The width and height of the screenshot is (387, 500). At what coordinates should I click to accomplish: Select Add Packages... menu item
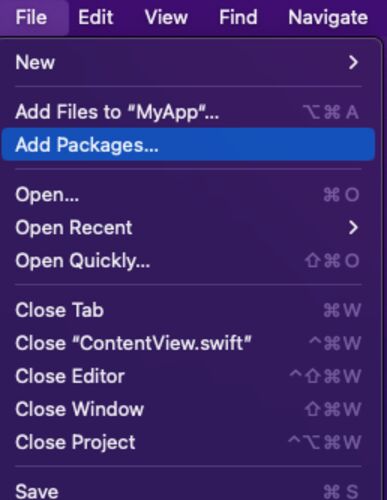pos(188,145)
